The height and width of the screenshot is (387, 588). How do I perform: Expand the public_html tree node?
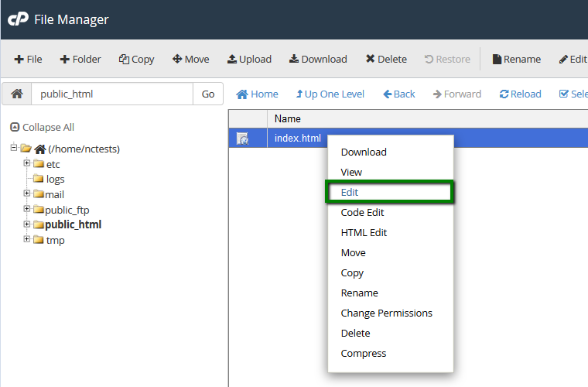point(27,224)
